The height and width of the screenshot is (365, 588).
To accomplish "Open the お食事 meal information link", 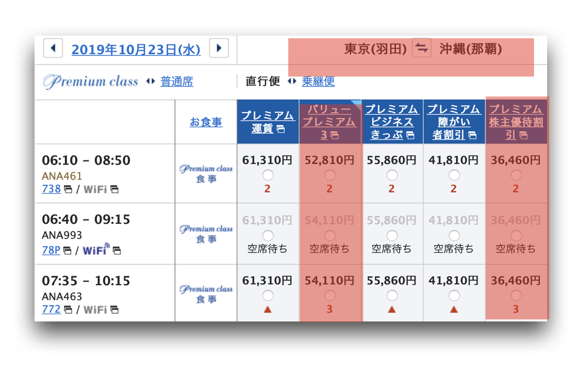I will click(206, 122).
